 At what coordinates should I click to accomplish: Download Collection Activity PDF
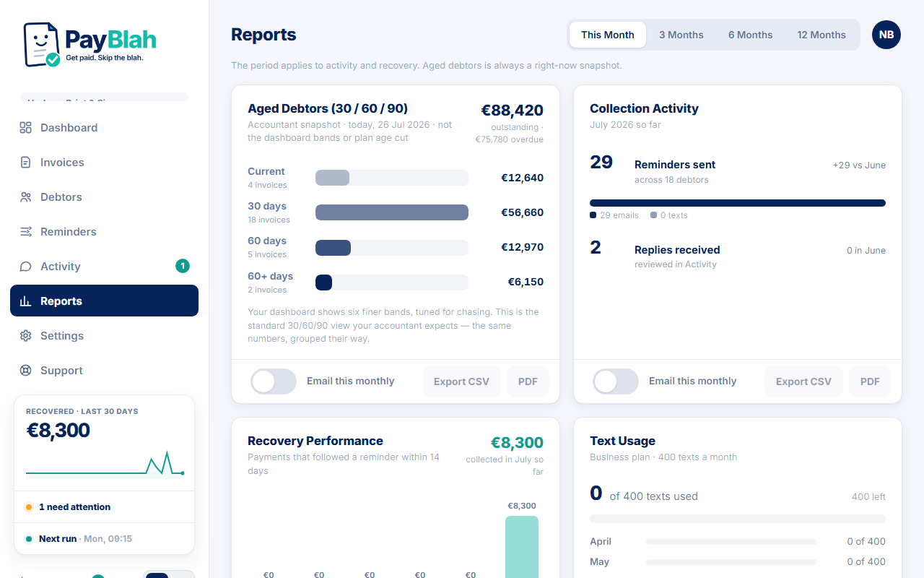pyautogui.click(x=870, y=381)
